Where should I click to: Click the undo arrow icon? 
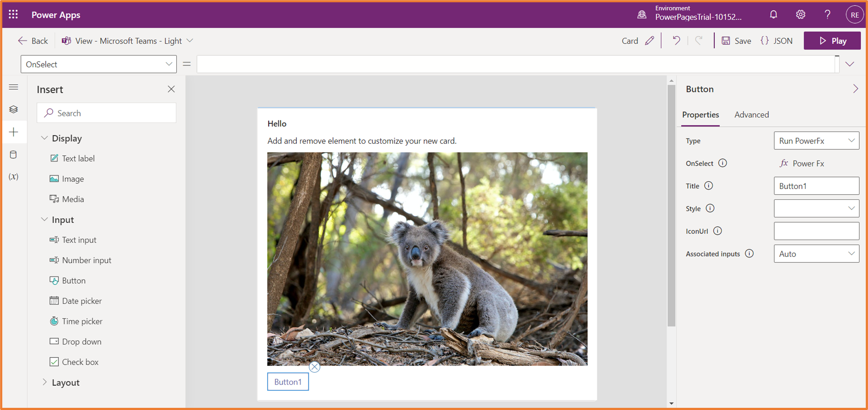pyautogui.click(x=676, y=41)
